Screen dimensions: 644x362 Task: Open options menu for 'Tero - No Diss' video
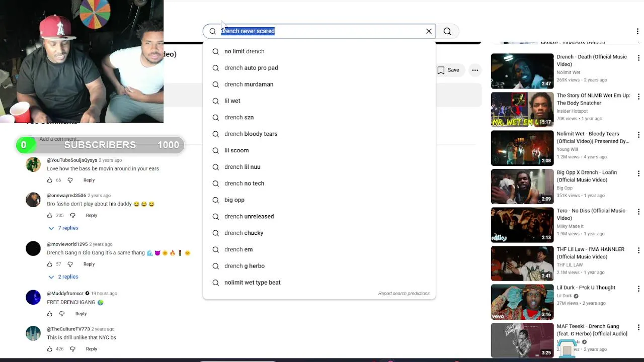click(638, 212)
